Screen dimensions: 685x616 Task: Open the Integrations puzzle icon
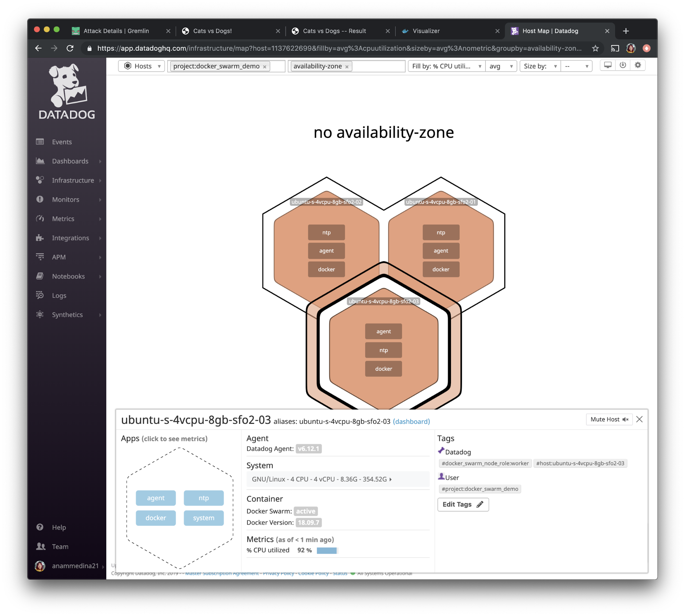40,238
